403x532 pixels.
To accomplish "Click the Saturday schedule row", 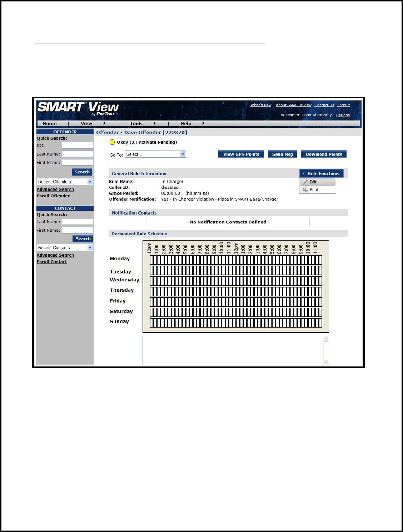I will 236,312.
